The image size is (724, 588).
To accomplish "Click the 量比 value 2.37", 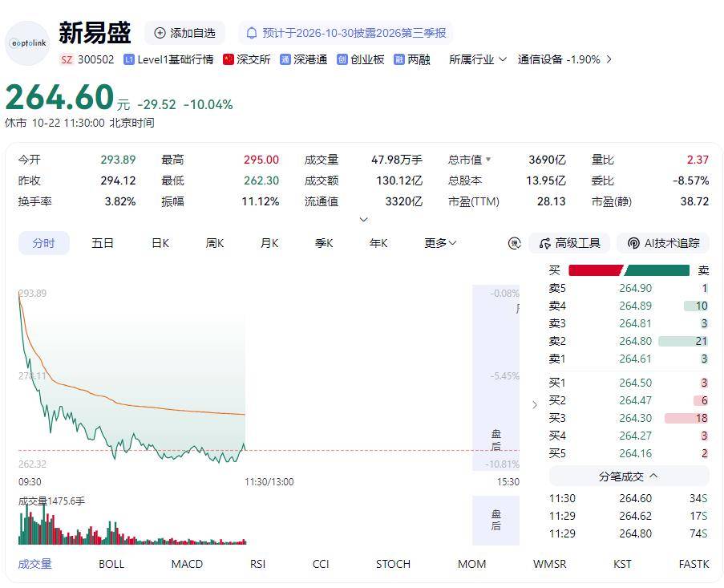I will pos(698,160).
